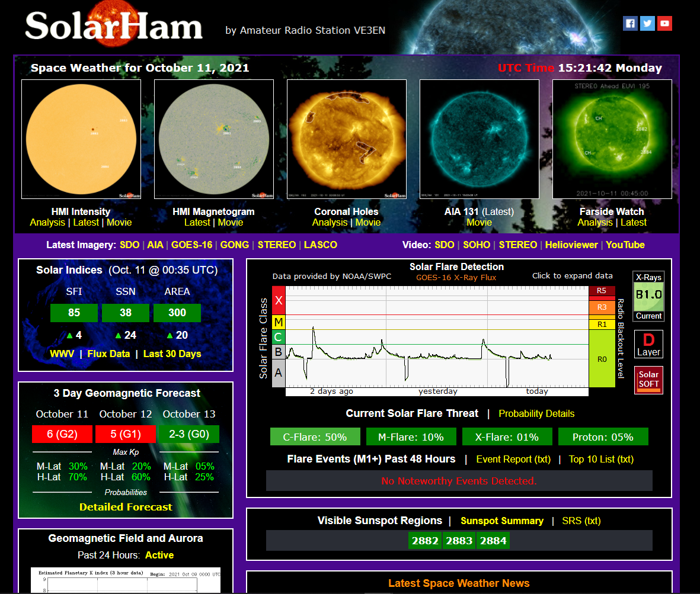700x594 pixels.
Task: Open the Flux Data link
Action: 108,354
